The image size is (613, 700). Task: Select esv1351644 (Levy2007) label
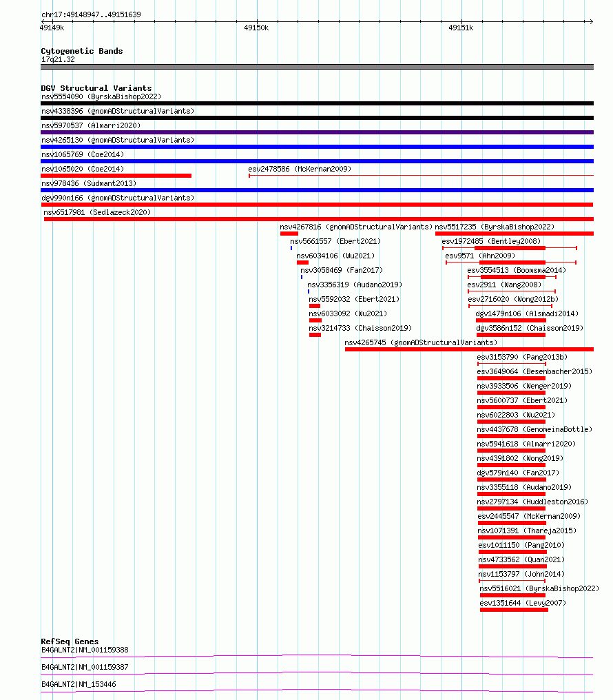click(523, 603)
